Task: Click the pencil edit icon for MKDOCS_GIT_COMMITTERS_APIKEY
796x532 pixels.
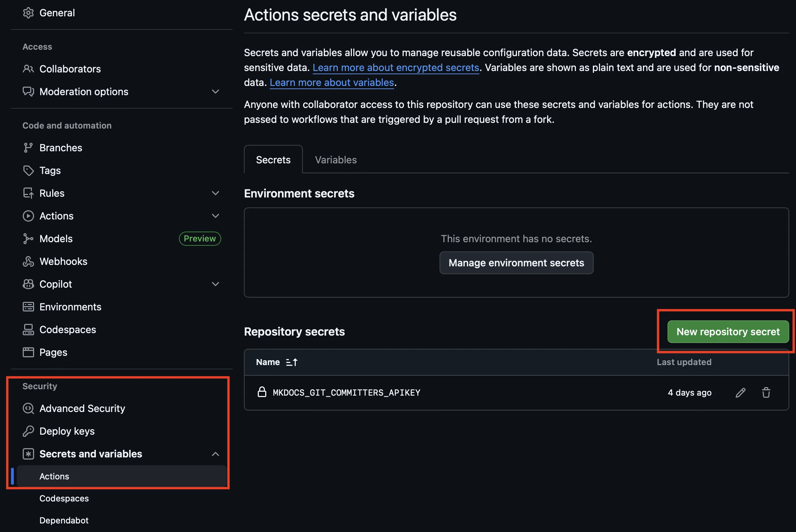Action: (740, 392)
